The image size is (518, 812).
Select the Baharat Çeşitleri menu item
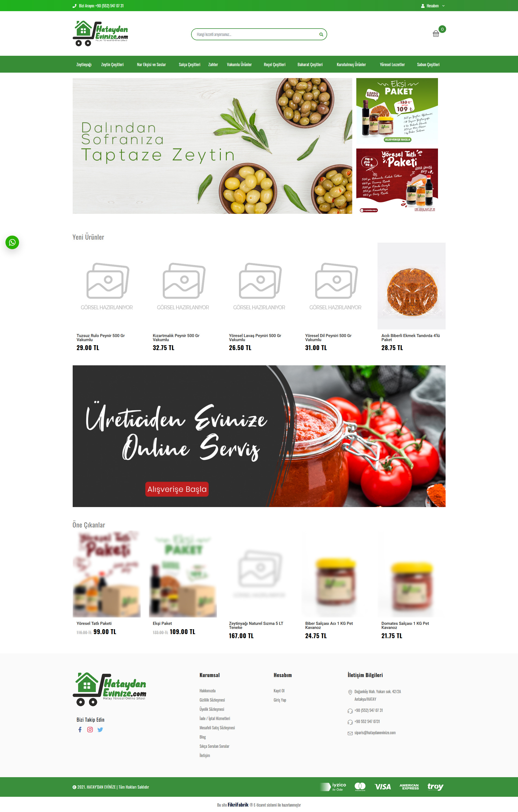click(x=310, y=64)
